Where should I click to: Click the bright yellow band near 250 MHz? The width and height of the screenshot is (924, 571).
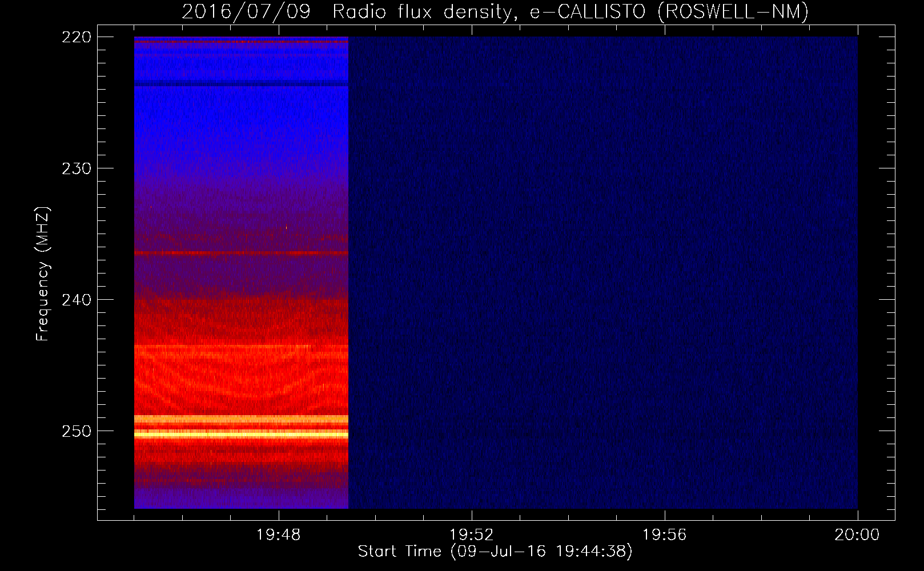(241, 435)
